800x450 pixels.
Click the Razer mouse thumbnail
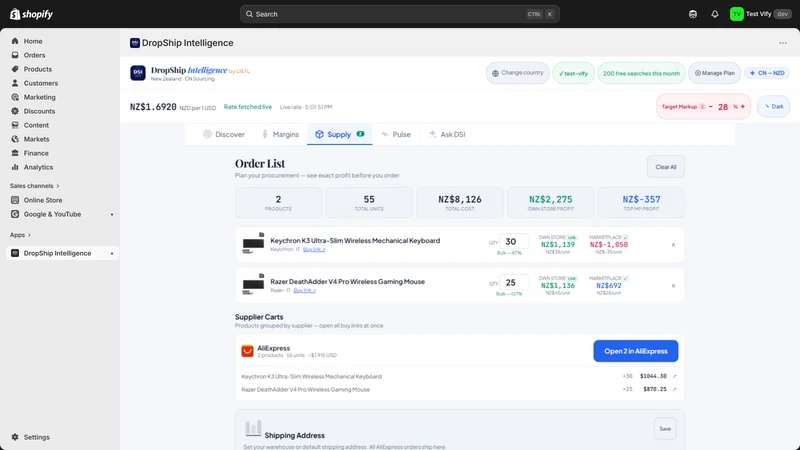(253, 284)
